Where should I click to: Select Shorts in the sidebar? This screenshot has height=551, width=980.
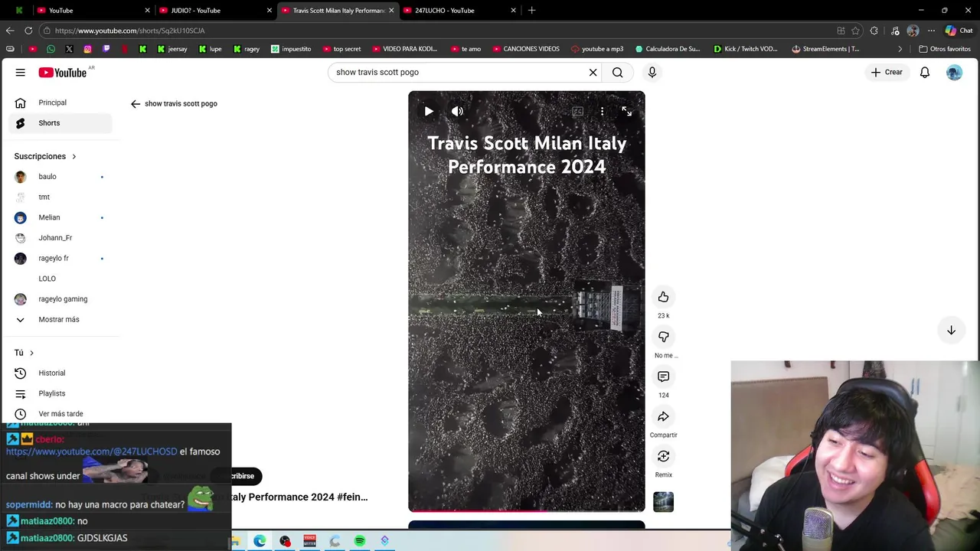[60, 122]
